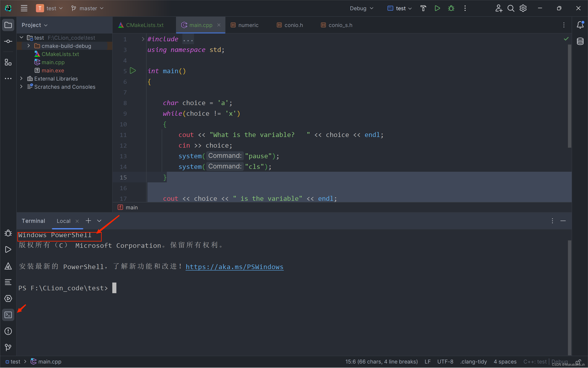The width and height of the screenshot is (588, 368).
Task: Open the CMake tool window icon
Action: tap(8, 266)
